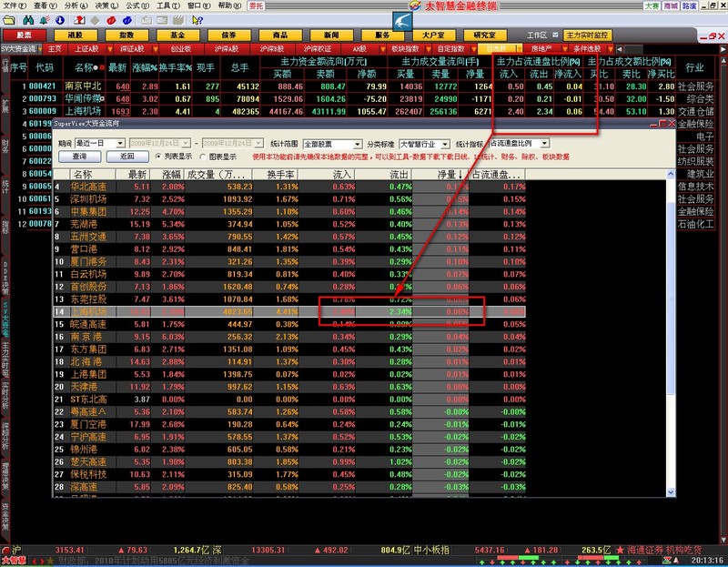The height and width of the screenshot is (567, 728).
Task: Open the 统计范围 dropdown showing 全部股票
Action: (x=332, y=144)
